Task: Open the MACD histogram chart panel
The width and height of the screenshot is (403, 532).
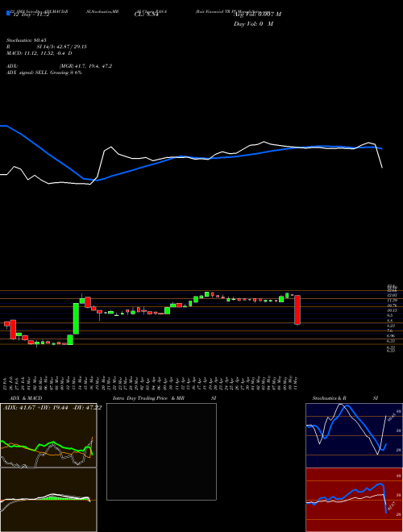Action: [48, 500]
